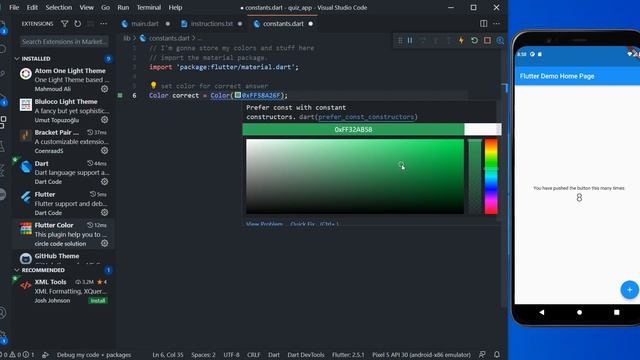Open Flutter Color extension gear settings
Viewport: 640px width, 360px height.
click(x=104, y=244)
